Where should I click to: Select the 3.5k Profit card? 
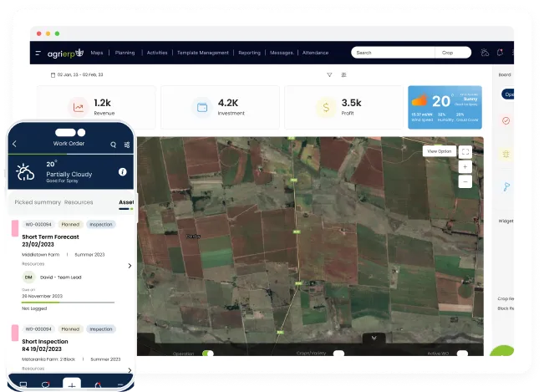point(343,107)
